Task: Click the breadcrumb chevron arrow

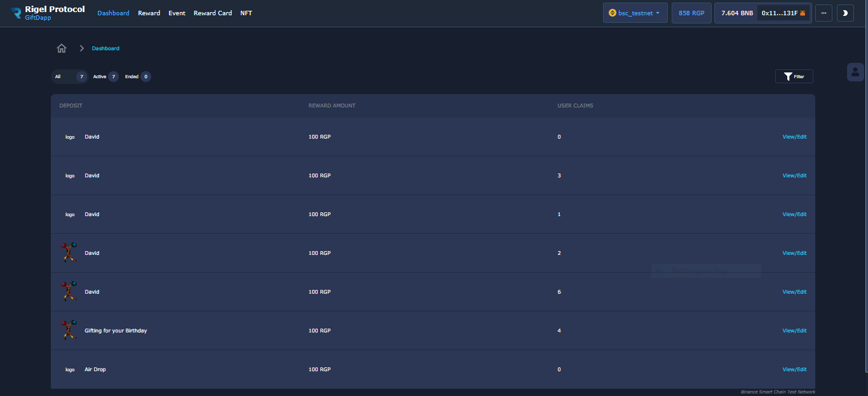Action: [82, 48]
